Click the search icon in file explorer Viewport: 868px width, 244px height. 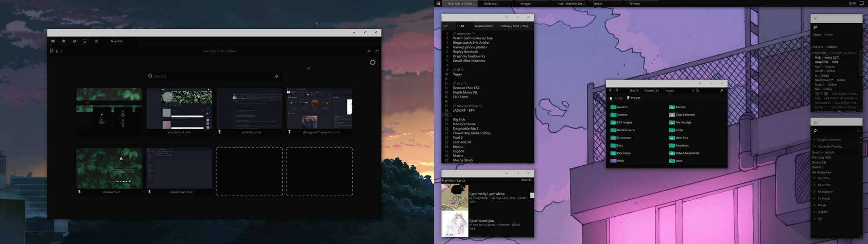tap(721, 91)
